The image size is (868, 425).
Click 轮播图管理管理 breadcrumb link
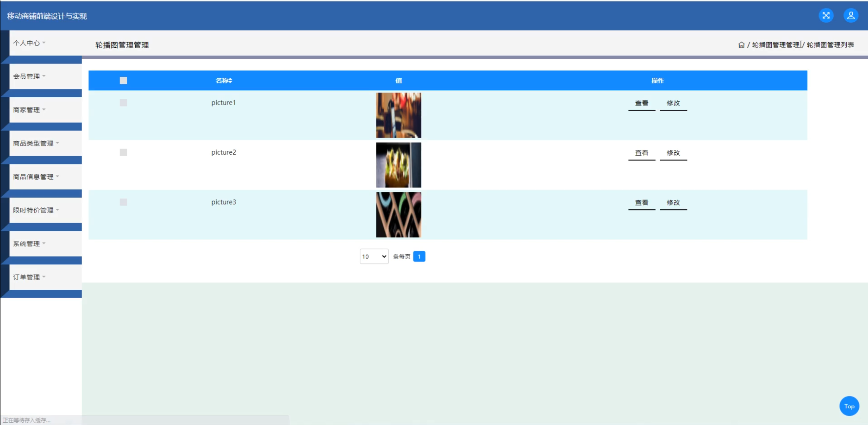pos(776,45)
